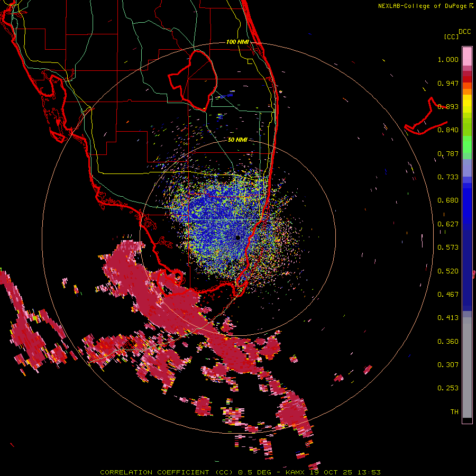The width and height of the screenshot is (476, 476).
Task: Click the Lake Okeechobee red outline
Action: coord(193,80)
